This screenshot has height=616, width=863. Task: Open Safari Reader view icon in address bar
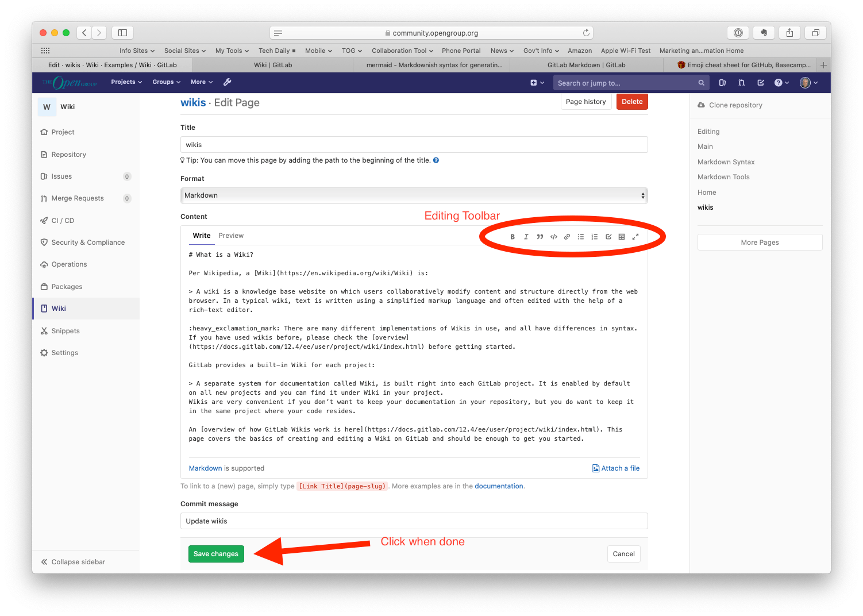tap(278, 33)
